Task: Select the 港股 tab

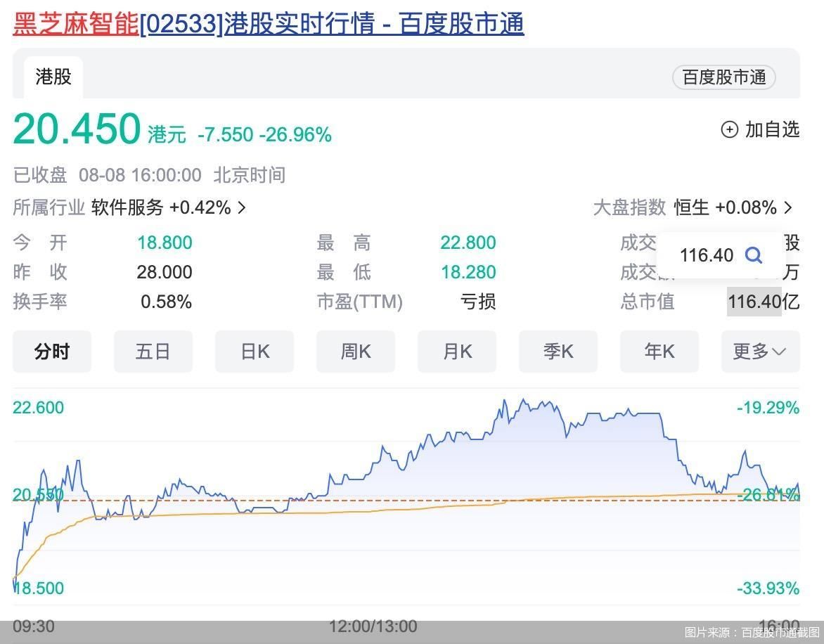Action: pyautogui.click(x=53, y=77)
